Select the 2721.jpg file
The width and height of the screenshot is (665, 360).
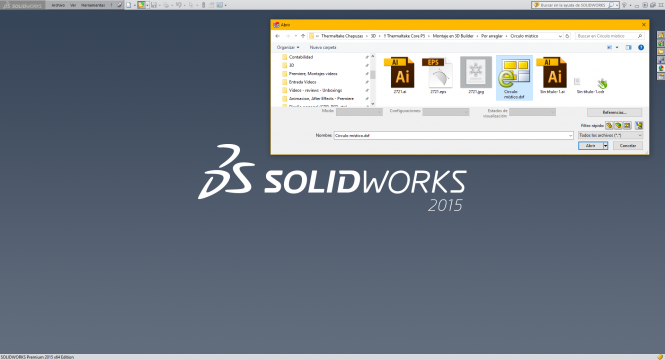476,75
